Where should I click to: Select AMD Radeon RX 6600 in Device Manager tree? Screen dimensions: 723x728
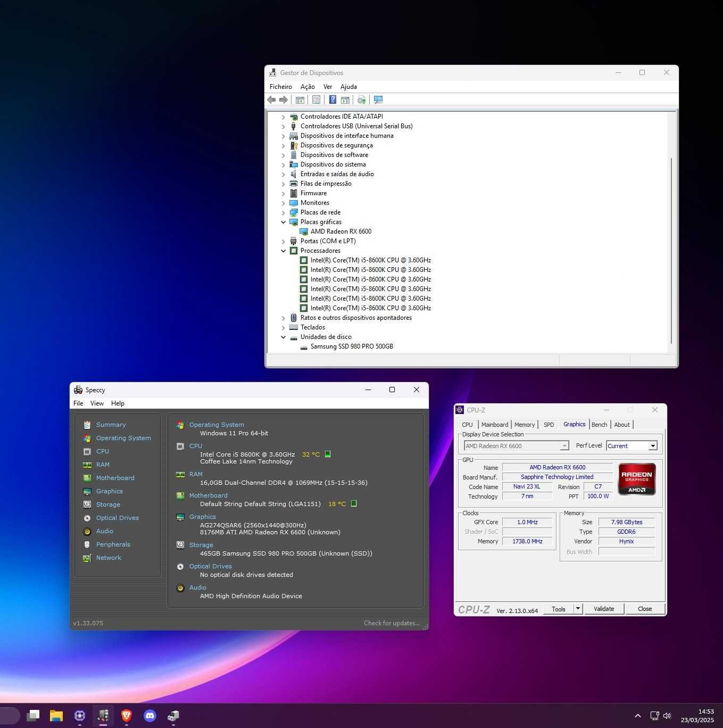341,231
